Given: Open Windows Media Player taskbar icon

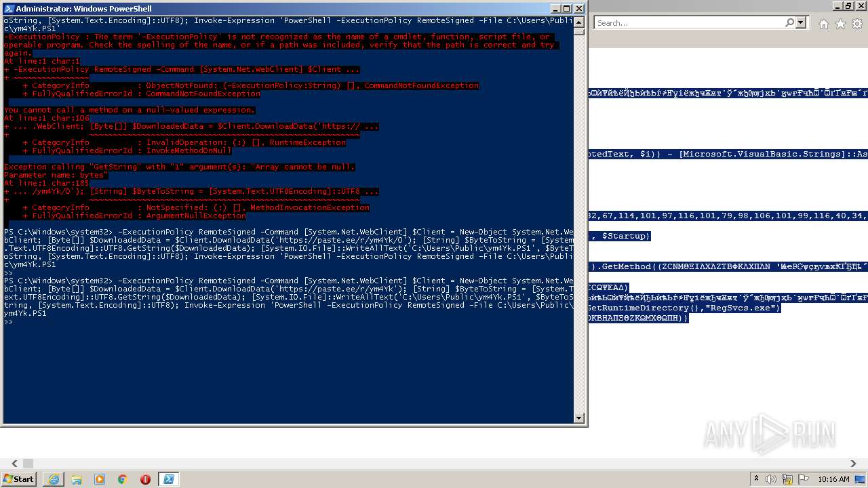Looking at the screenshot, I should point(100,479).
